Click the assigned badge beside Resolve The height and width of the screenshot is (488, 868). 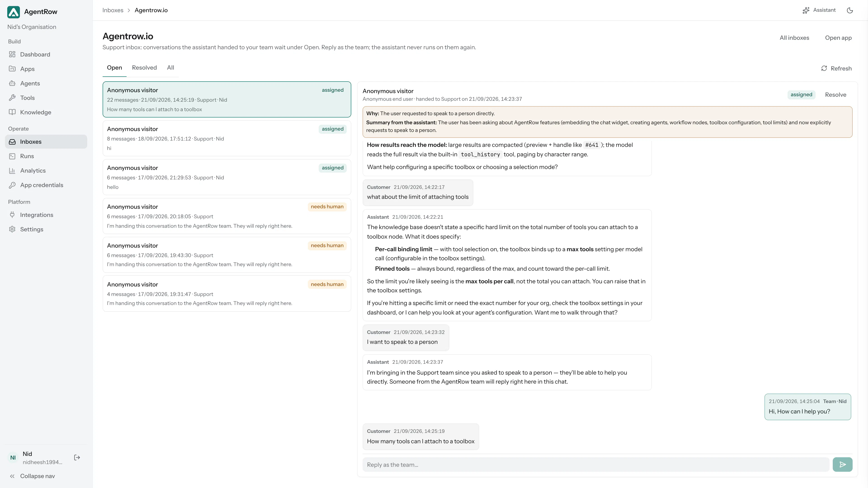click(801, 95)
